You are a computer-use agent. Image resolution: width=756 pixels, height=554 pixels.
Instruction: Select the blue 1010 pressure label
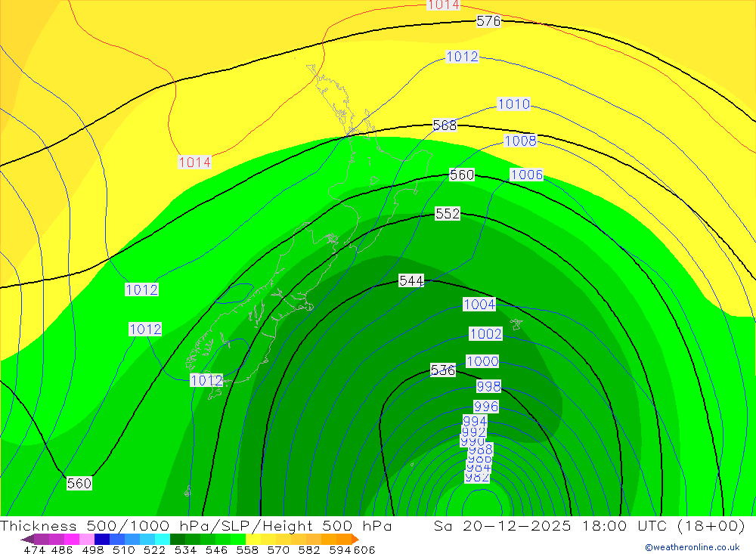click(513, 104)
